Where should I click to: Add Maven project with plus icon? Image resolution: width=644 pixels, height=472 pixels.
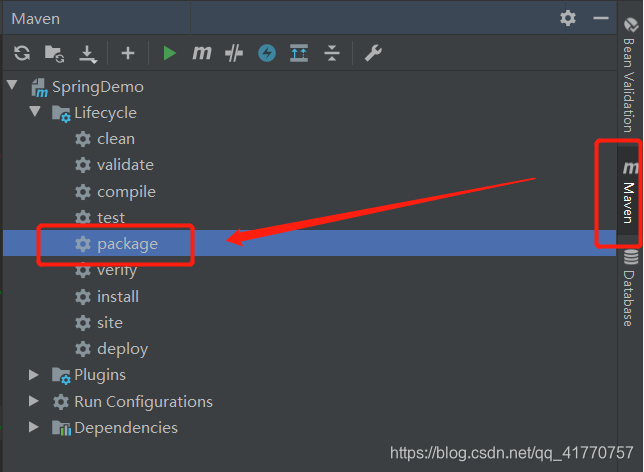pyautogui.click(x=128, y=53)
